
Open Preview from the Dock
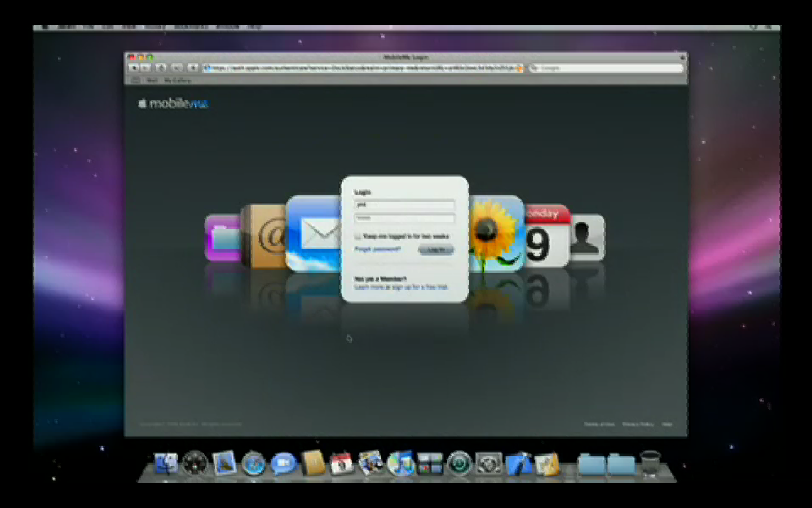(x=371, y=463)
